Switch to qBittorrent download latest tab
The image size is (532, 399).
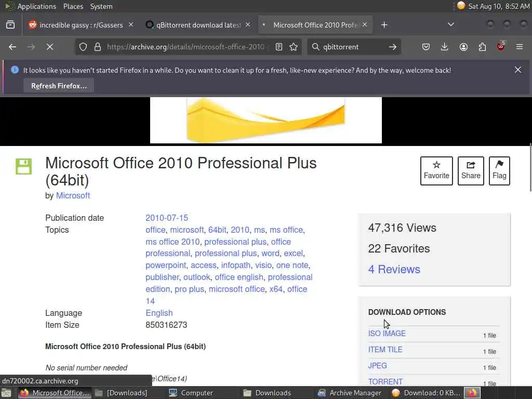tap(198, 25)
